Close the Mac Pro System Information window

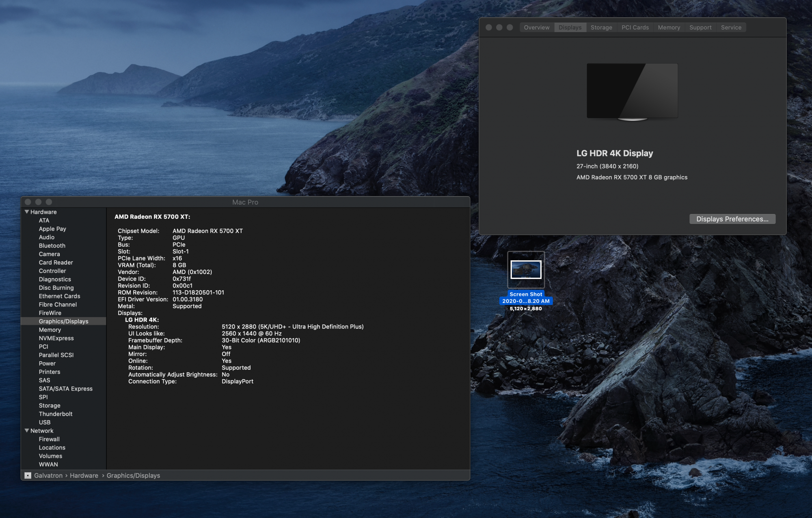[28, 202]
